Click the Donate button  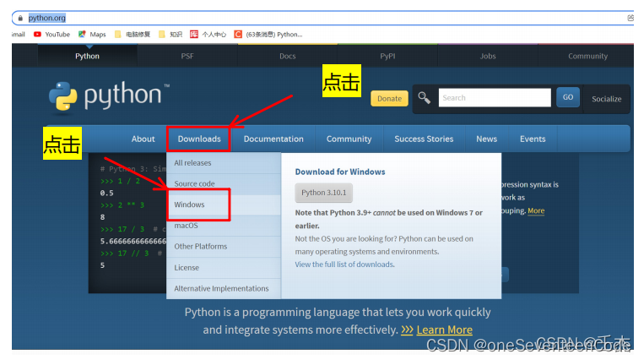coord(389,98)
